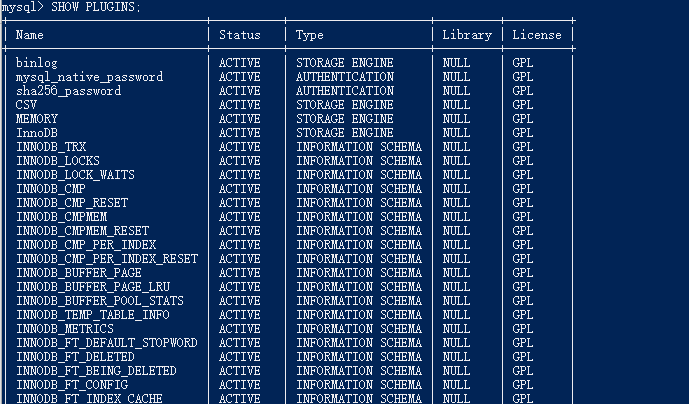This screenshot has height=404, width=689.
Task: Select the INNODB_METRICS plugin name
Action: click(65, 330)
